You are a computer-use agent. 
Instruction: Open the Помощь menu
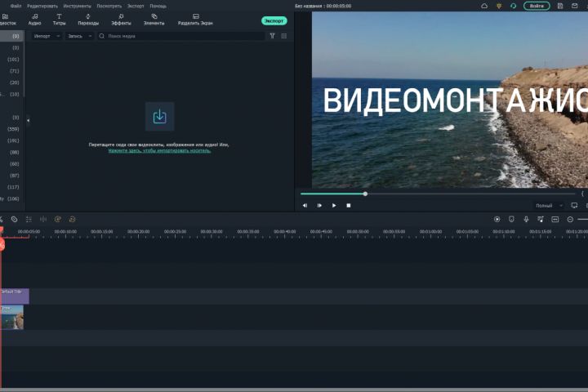pyautogui.click(x=158, y=6)
